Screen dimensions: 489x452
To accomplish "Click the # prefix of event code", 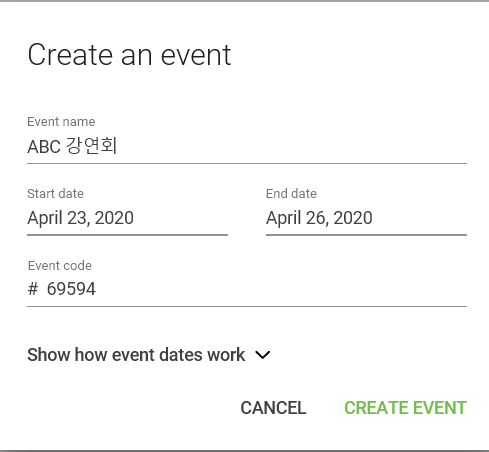I will (33, 289).
